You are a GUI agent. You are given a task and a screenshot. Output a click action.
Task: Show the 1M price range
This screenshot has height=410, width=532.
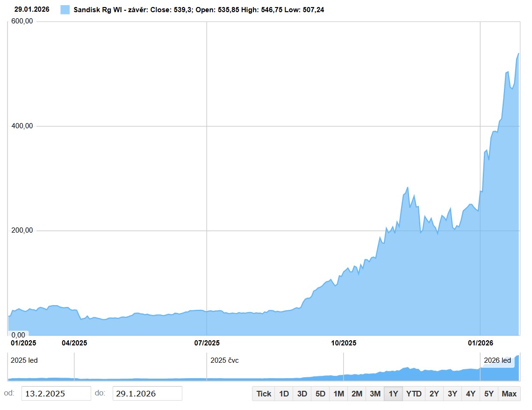click(x=338, y=394)
